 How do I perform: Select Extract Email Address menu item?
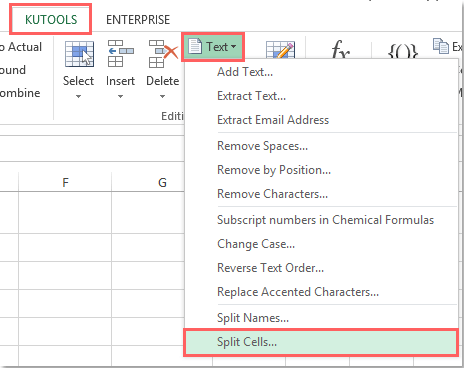273,120
